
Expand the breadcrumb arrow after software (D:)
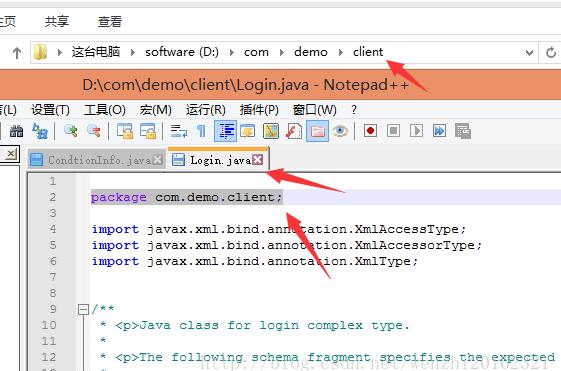point(231,53)
